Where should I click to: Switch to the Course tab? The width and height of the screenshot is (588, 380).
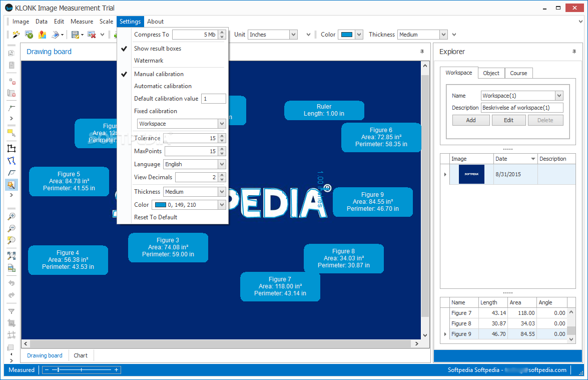tap(518, 73)
